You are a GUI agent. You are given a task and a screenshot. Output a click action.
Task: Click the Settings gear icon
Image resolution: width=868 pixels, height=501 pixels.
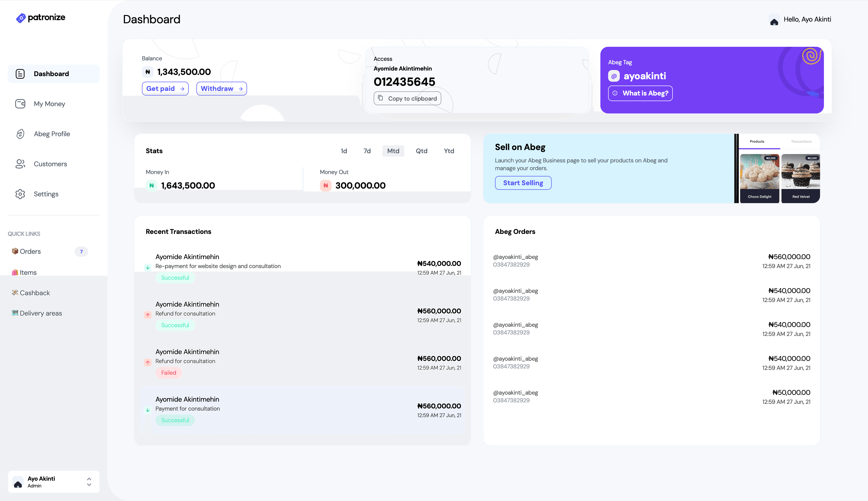pos(20,194)
